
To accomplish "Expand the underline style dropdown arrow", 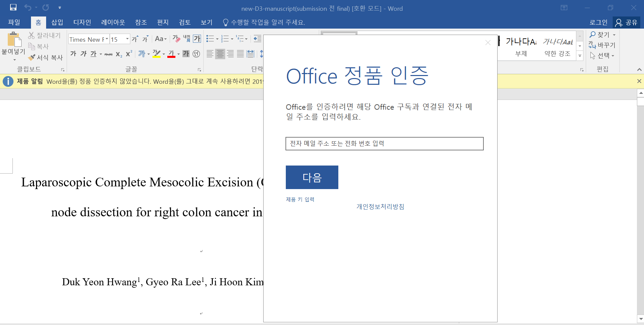I will tap(101, 54).
